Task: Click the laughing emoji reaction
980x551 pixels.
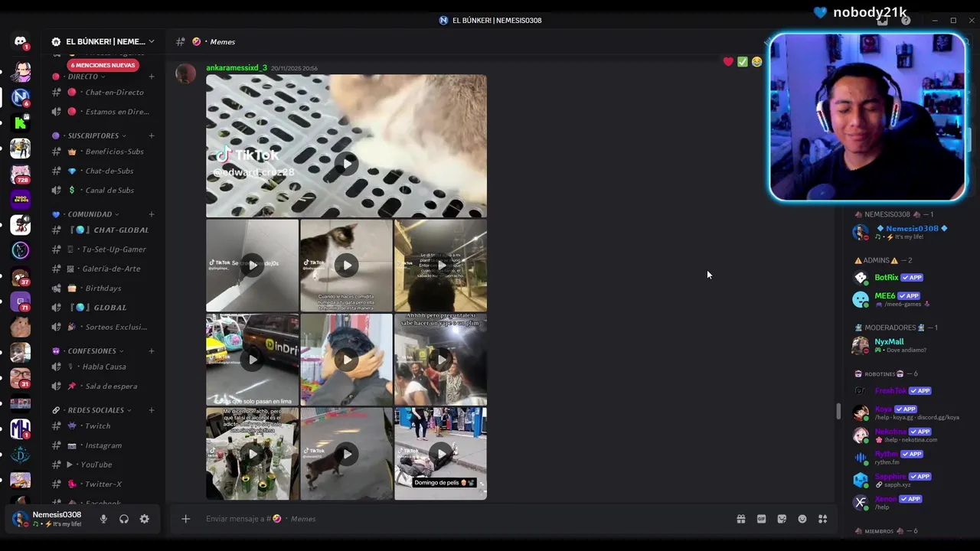Action: 756,62
